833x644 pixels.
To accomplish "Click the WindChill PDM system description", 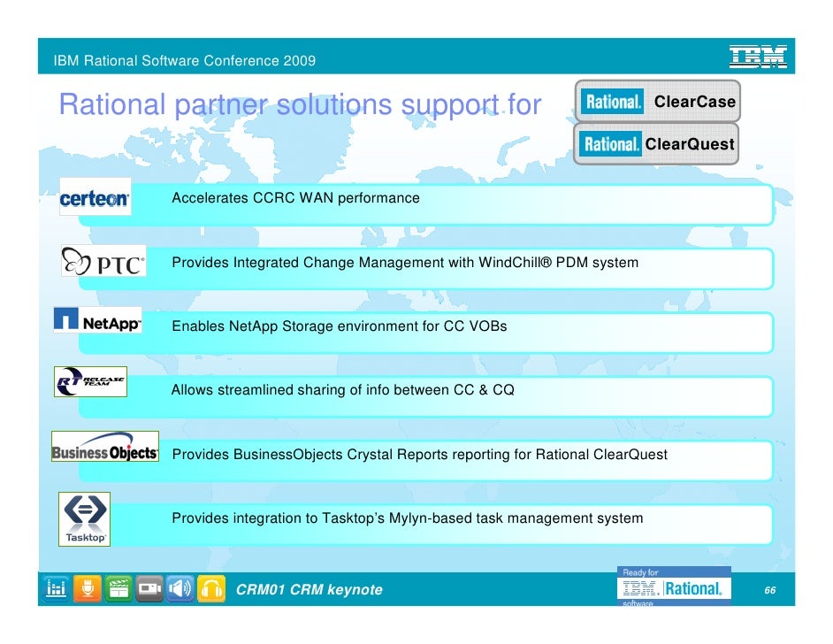I will click(x=405, y=263).
